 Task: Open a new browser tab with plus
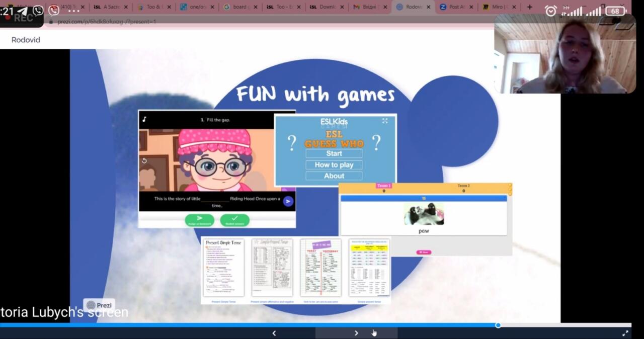click(x=529, y=7)
